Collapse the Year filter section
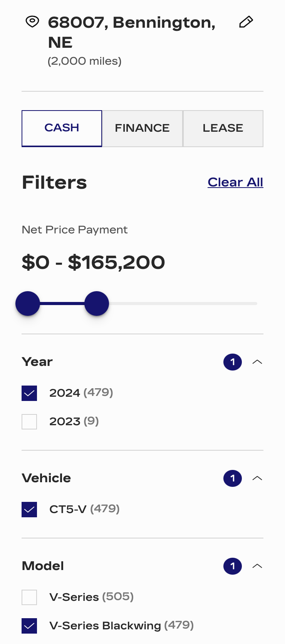Viewport: 285px width, 644px height. 257,362
